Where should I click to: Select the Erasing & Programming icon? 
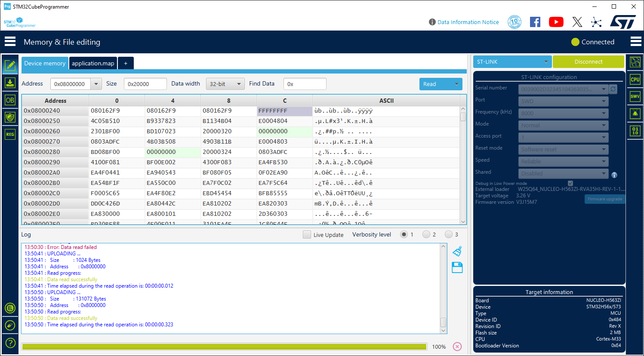coord(9,83)
